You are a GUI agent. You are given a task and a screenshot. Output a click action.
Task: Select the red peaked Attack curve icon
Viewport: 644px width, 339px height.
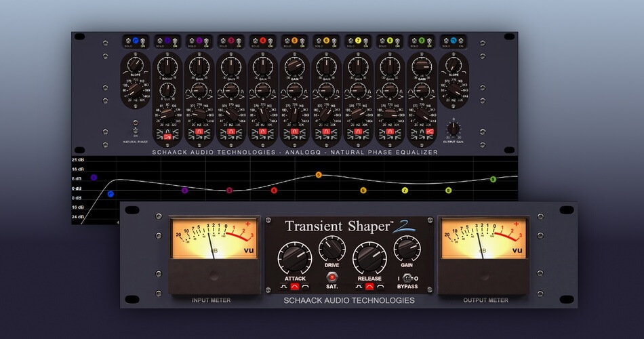click(294, 287)
